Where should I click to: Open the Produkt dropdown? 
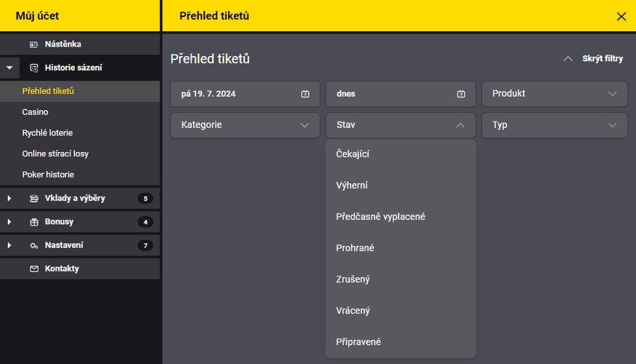pos(555,94)
